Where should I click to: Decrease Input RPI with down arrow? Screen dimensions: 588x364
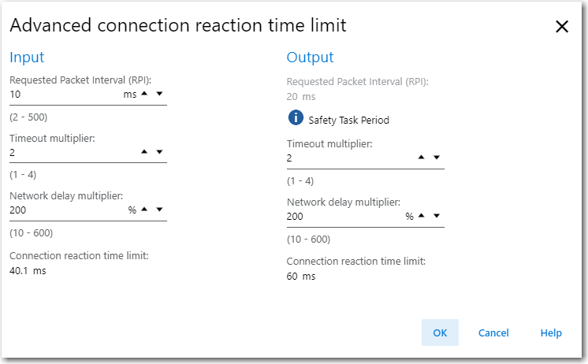tap(159, 94)
